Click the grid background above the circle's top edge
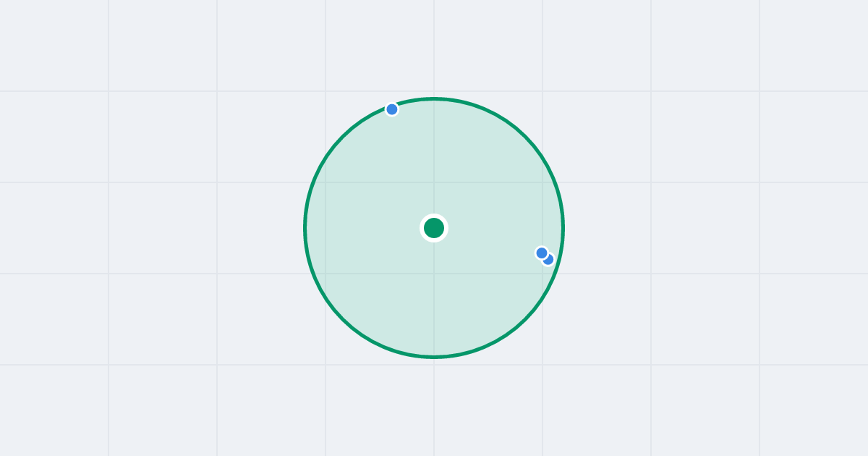 [434, 47]
